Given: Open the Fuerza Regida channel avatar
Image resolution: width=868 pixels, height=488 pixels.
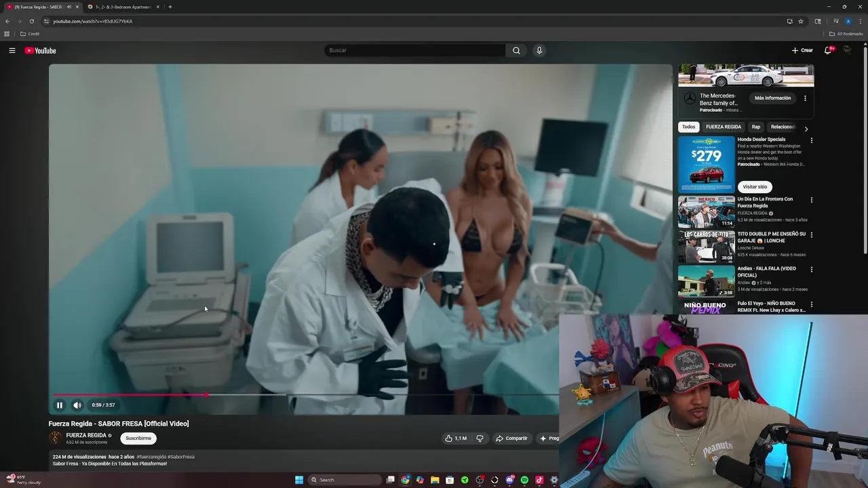Looking at the screenshot, I should [x=56, y=439].
